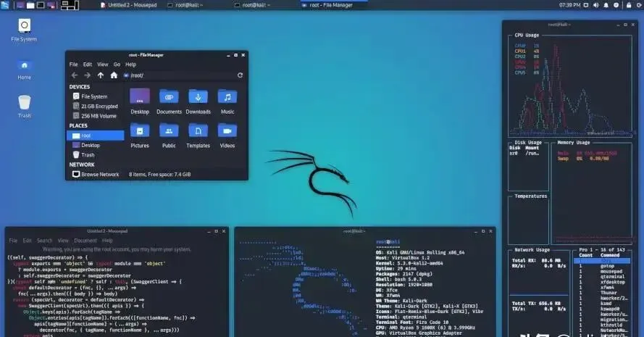The width and height of the screenshot is (644, 337).
Task: Open View menu in File Manager
Action: pos(102,65)
